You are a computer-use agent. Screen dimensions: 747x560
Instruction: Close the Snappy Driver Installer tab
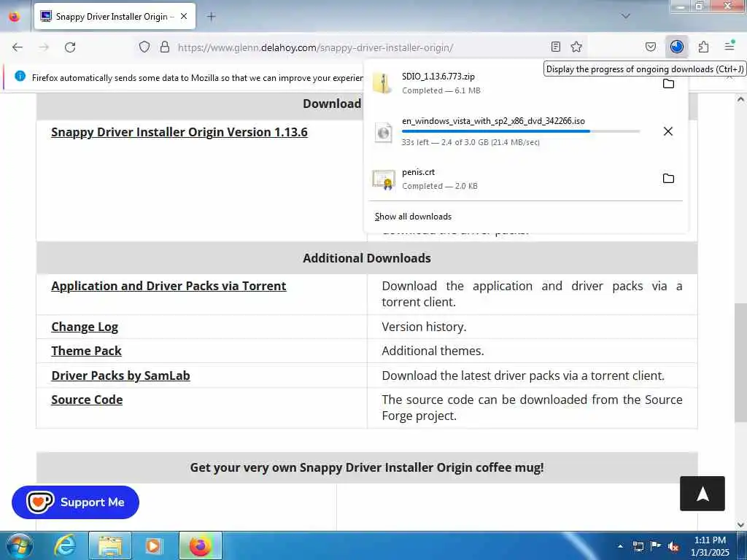184,16
